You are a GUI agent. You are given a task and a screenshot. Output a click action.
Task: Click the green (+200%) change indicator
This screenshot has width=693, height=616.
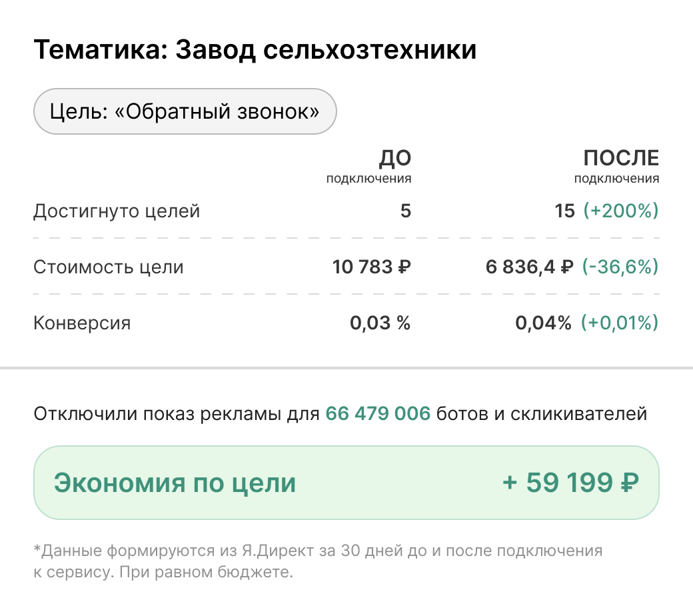click(620, 212)
